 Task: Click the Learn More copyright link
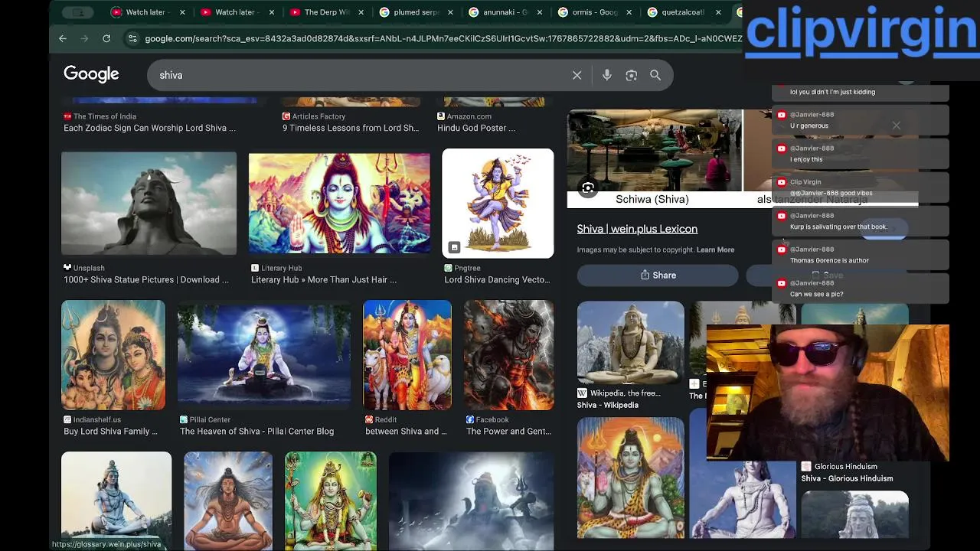click(x=715, y=249)
